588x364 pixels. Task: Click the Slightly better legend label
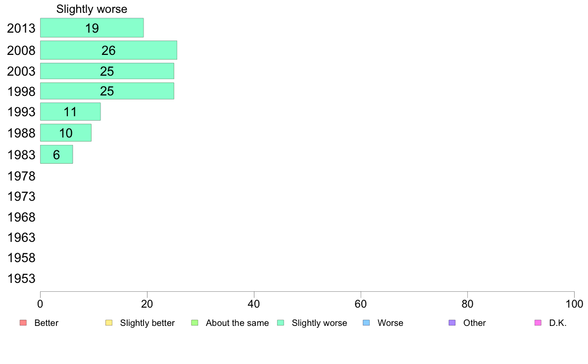pos(147,323)
